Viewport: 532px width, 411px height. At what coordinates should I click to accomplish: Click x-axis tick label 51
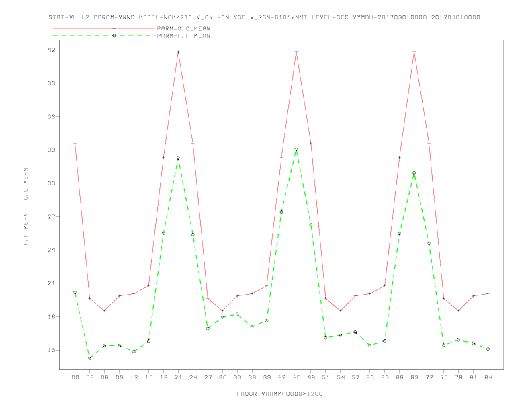tap(326, 377)
